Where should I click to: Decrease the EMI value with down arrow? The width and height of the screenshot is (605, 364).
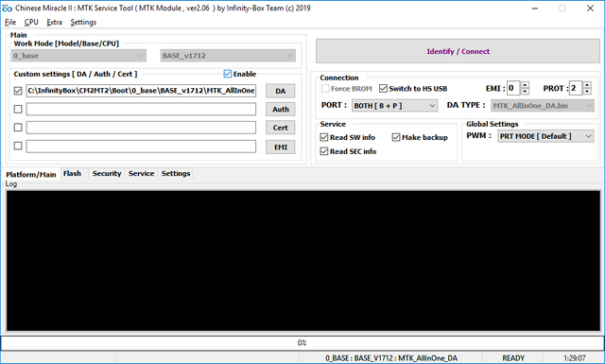tap(525, 92)
